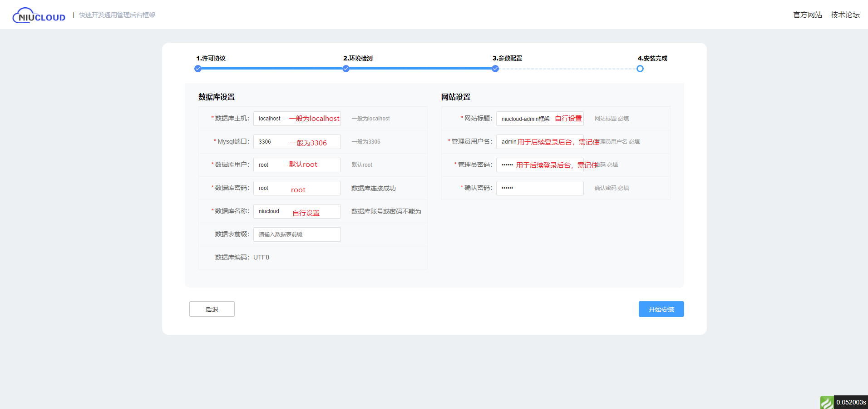Focus the website title field
Screen dimensions: 868x409
[539, 119]
